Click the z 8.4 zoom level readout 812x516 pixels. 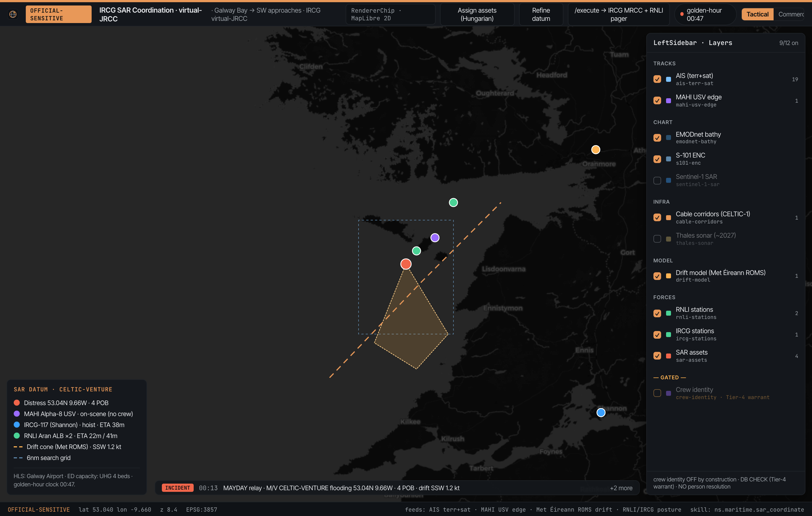[x=169, y=510]
